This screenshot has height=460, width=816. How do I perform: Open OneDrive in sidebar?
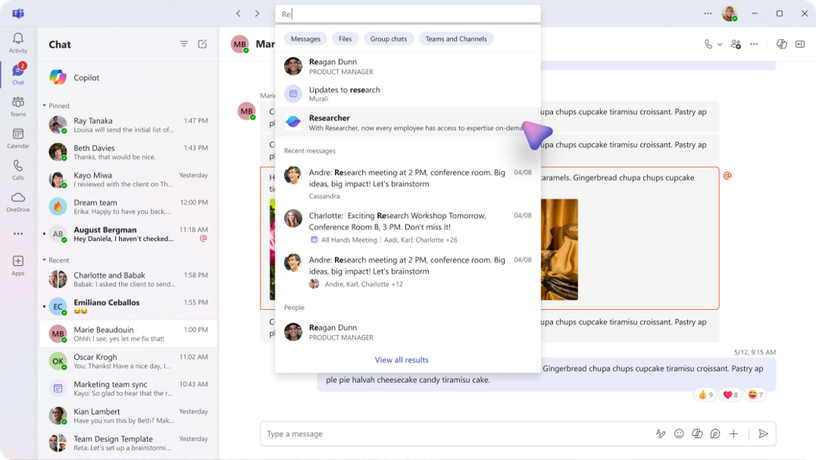[x=18, y=201]
